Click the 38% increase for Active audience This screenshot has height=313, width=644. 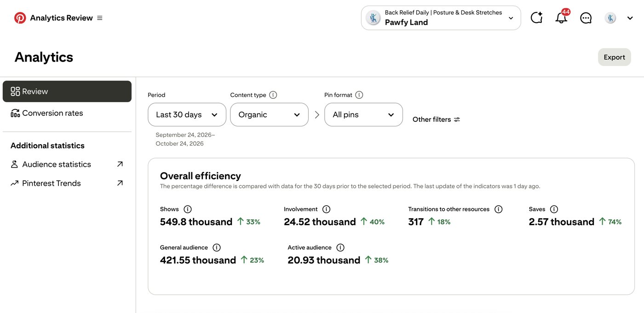[377, 260]
